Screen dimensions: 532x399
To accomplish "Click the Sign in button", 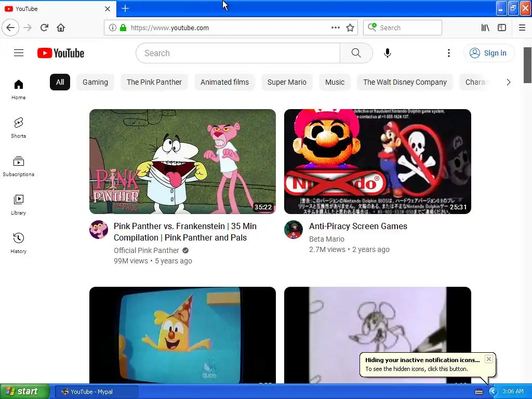I will (489, 53).
